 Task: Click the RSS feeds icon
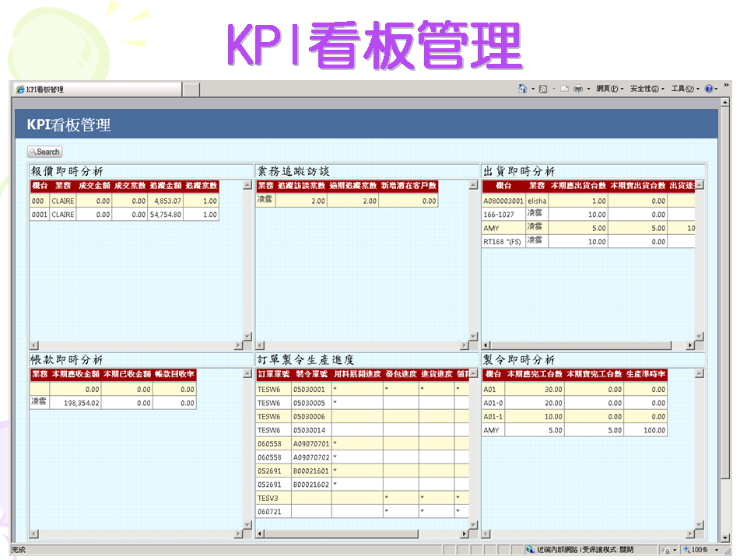[x=542, y=88]
